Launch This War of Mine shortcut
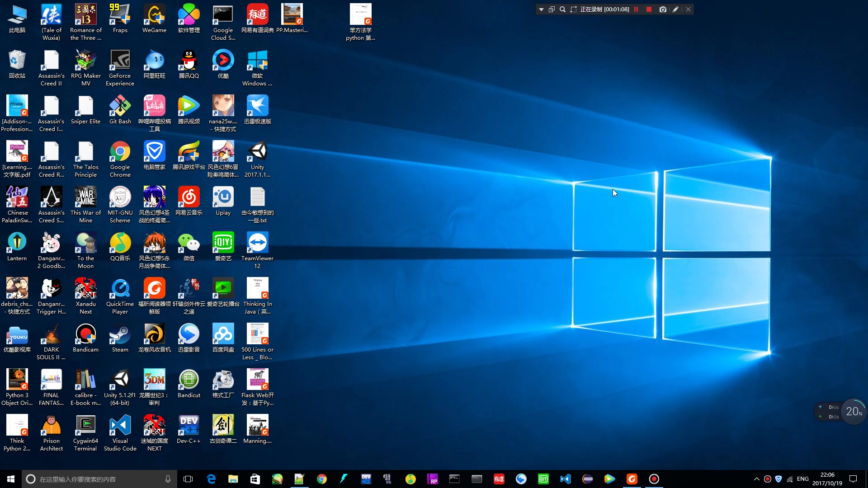This screenshot has width=868, height=488. pos(85,205)
